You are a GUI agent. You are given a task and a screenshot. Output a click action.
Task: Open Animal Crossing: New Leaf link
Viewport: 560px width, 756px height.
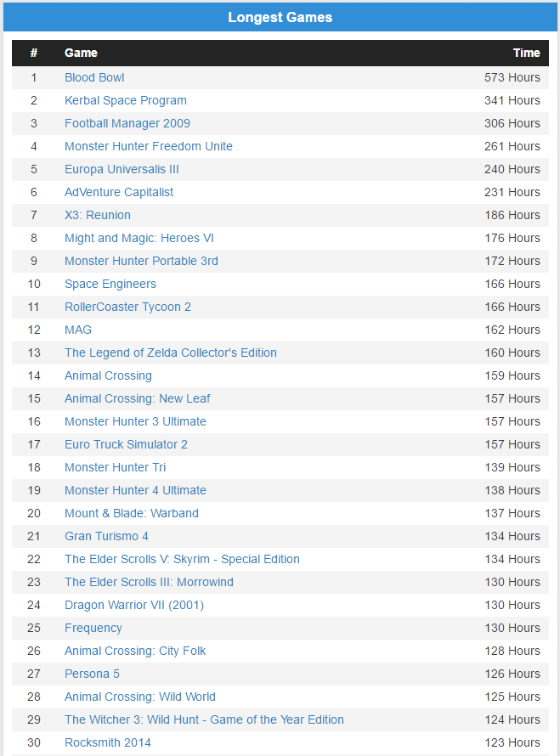[x=138, y=398]
